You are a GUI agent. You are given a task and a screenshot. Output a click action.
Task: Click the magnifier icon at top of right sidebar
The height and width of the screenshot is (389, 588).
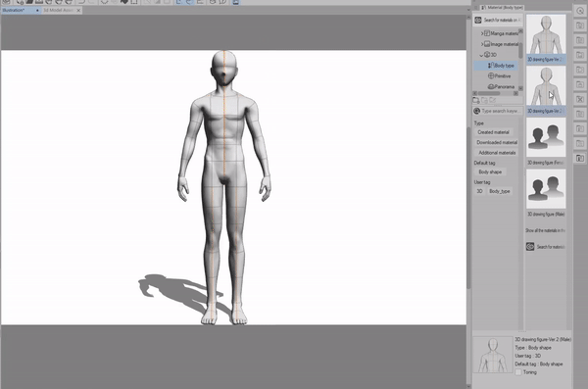[580, 11]
